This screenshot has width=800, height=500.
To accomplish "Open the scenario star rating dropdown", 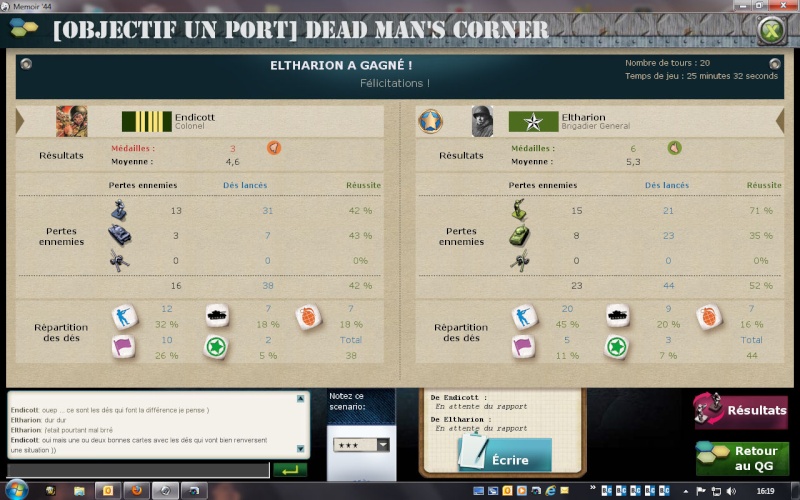I will coord(361,445).
